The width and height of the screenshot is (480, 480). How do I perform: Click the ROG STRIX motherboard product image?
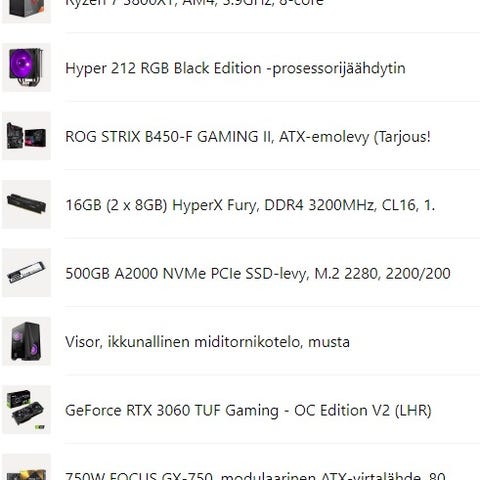(26, 136)
